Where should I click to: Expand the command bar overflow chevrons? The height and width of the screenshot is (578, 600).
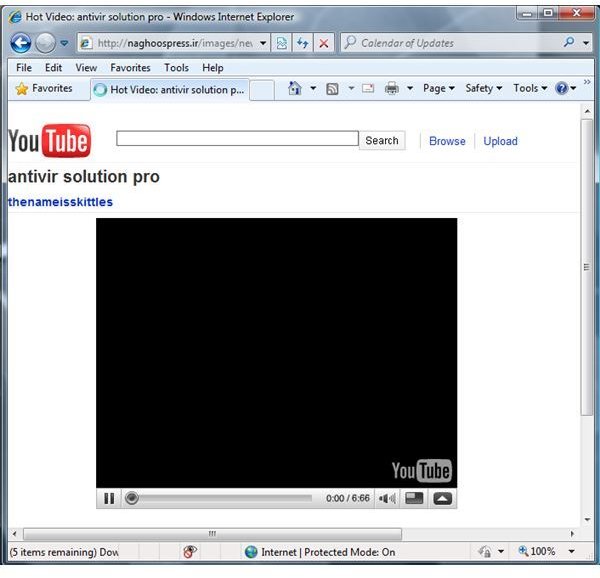click(x=587, y=82)
